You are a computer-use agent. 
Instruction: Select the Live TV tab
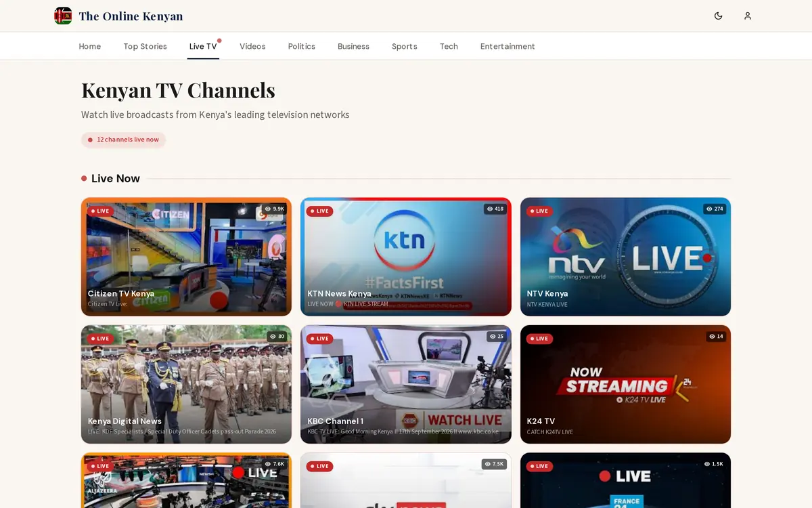[203, 47]
